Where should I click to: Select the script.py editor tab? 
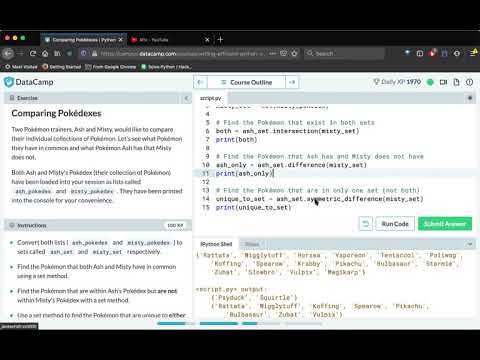211,98
